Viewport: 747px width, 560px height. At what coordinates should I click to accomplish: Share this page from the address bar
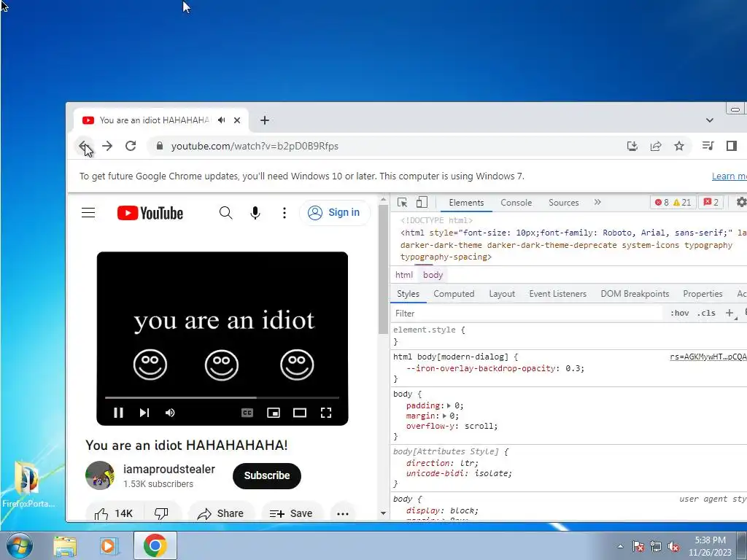click(656, 146)
